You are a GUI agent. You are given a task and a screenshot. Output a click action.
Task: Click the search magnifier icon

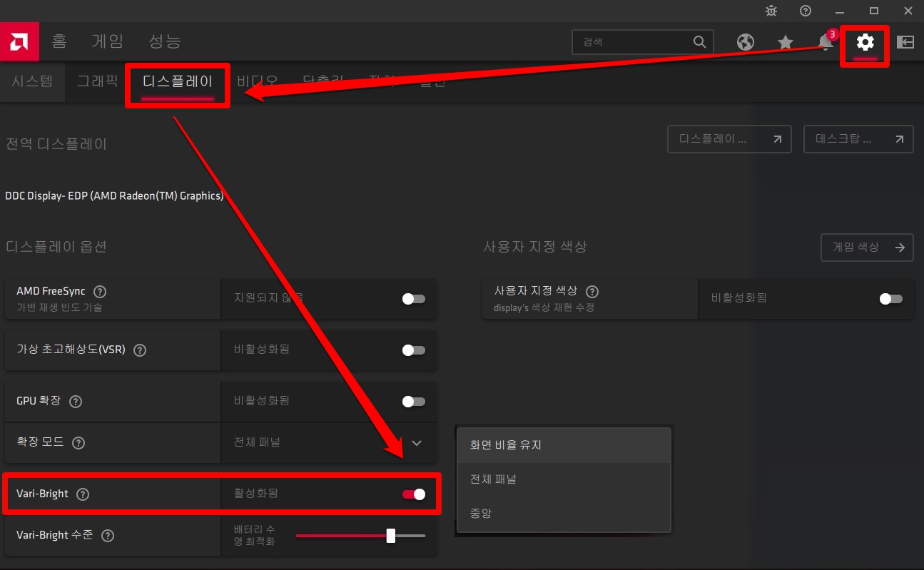click(699, 41)
